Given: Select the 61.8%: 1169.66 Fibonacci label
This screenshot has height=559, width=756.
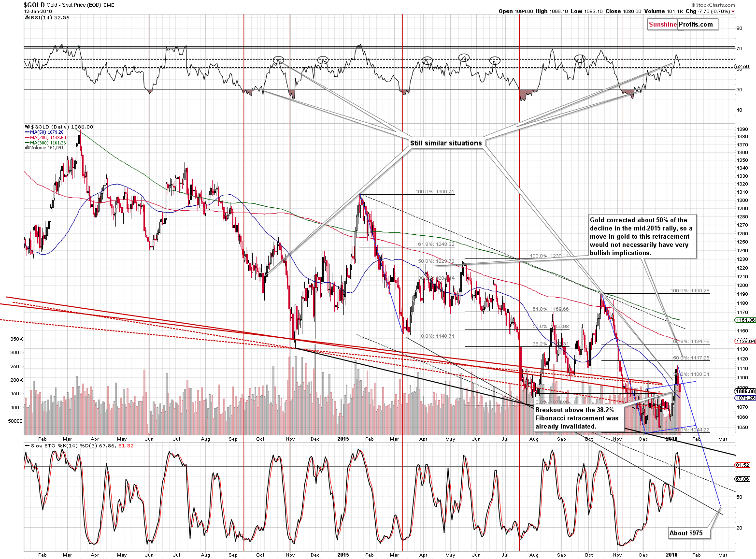Looking at the screenshot, I should pos(551,309).
